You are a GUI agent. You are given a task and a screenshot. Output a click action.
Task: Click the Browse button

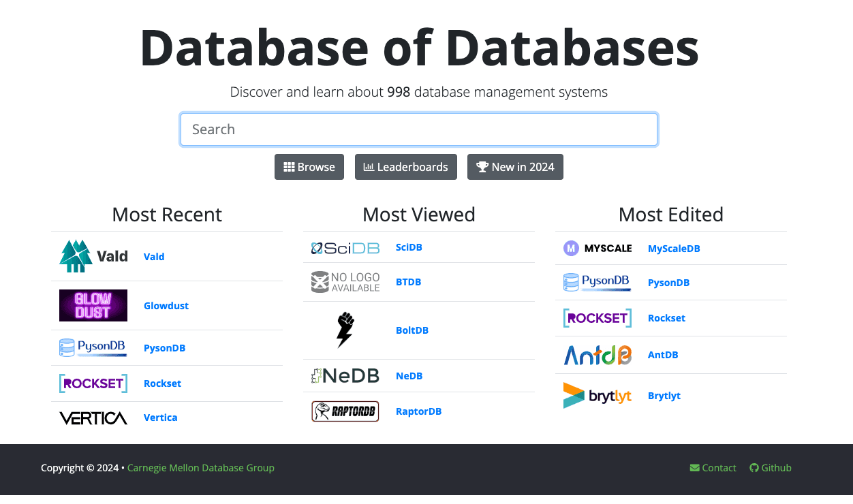pos(309,167)
